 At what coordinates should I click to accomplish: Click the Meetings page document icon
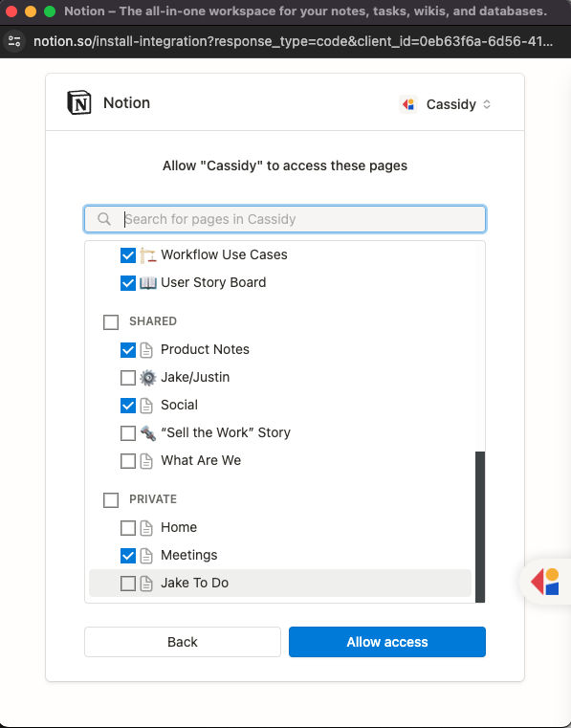click(x=146, y=556)
